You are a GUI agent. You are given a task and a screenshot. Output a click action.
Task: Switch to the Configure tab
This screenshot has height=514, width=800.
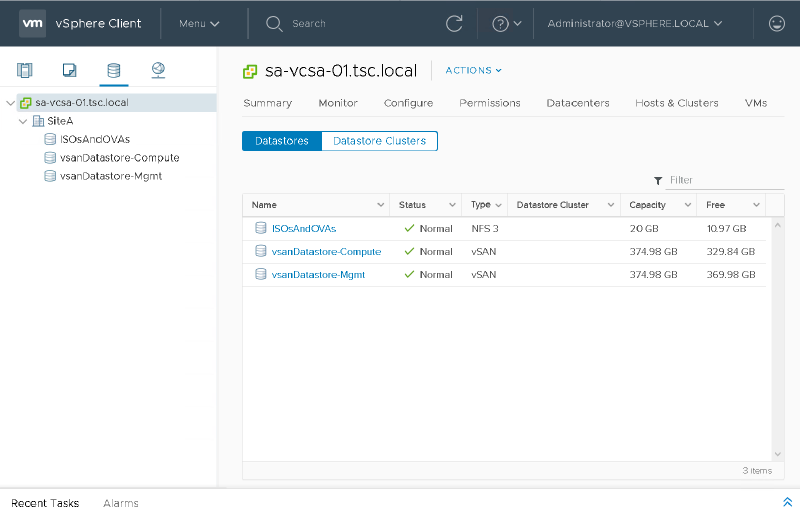coord(408,103)
